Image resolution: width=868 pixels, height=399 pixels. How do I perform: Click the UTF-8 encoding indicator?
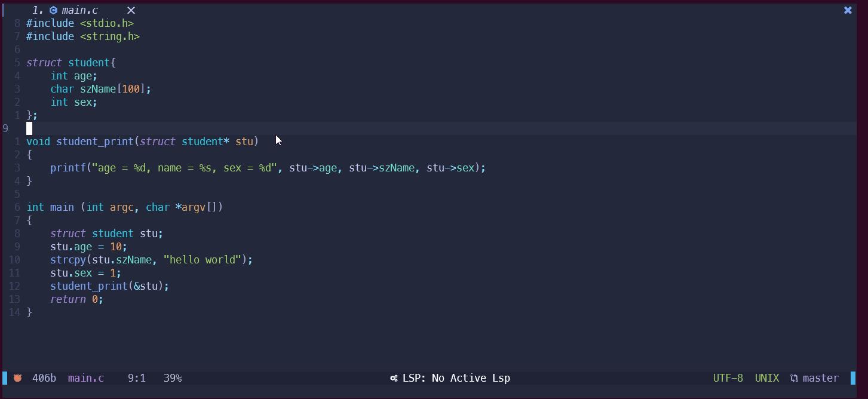pos(728,378)
